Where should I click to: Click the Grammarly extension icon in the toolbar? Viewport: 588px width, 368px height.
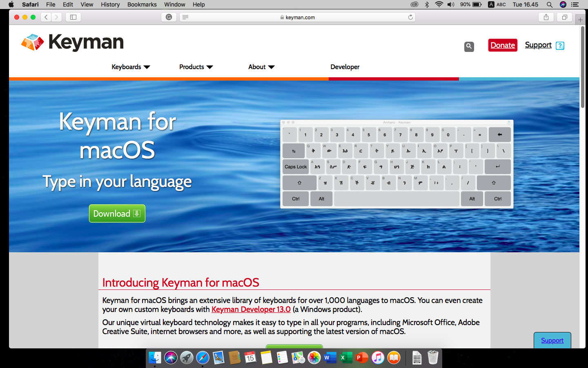[169, 17]
